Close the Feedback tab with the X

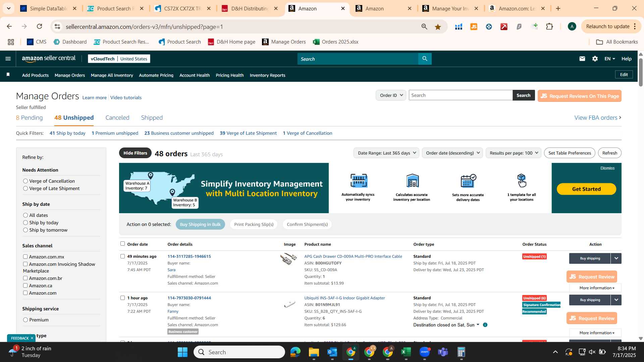[32, 338]
